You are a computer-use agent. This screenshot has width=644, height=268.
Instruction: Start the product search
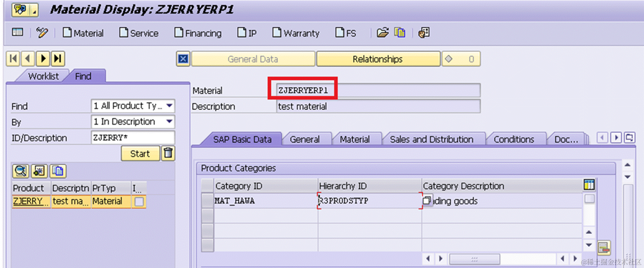[140, 153]
